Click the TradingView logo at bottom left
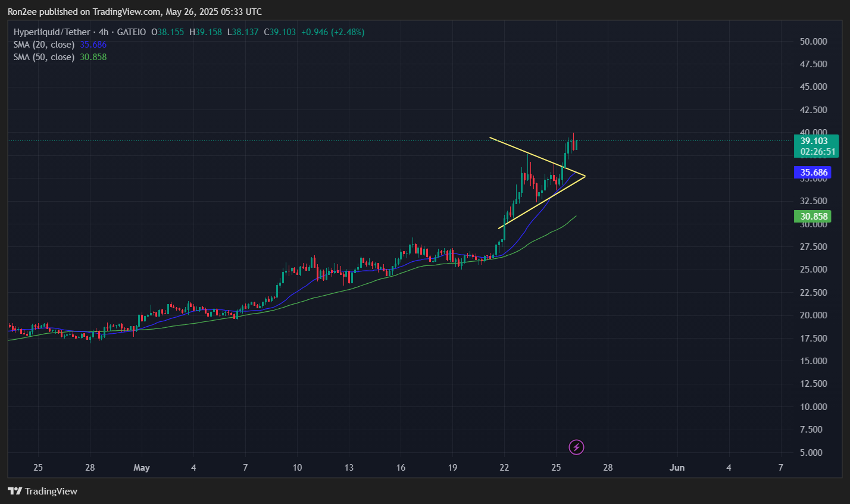This screenshot has height=504, width=850. pos(42,491)
